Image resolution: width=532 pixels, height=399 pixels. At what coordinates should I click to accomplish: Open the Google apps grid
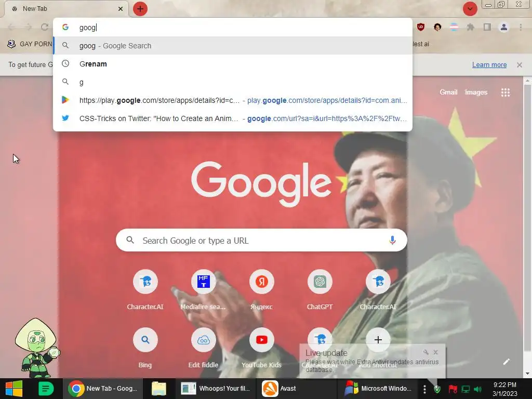[x=506, y=92]
